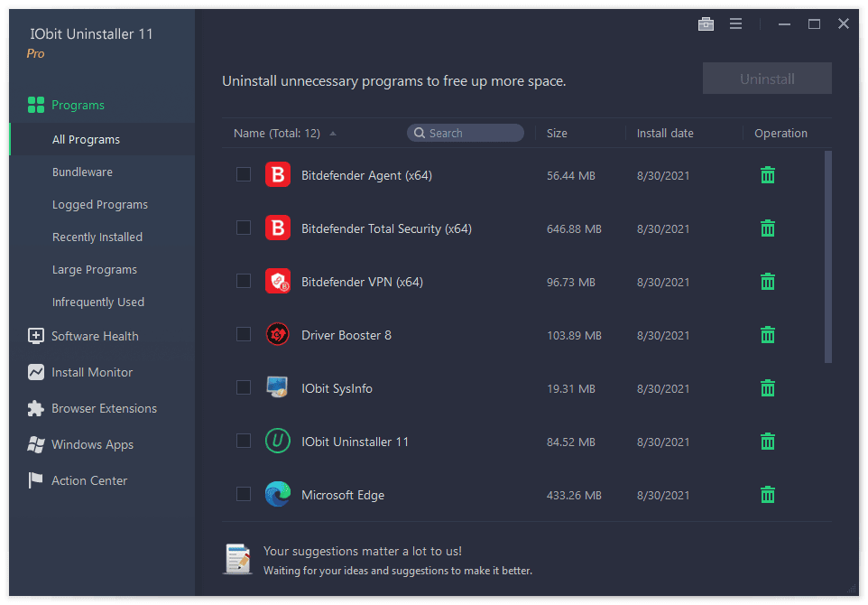The width and height of the screenshot is (868, 605).
Task: Click the trash icon for Microsoft Edge
Action: click(x=767, y=494)
